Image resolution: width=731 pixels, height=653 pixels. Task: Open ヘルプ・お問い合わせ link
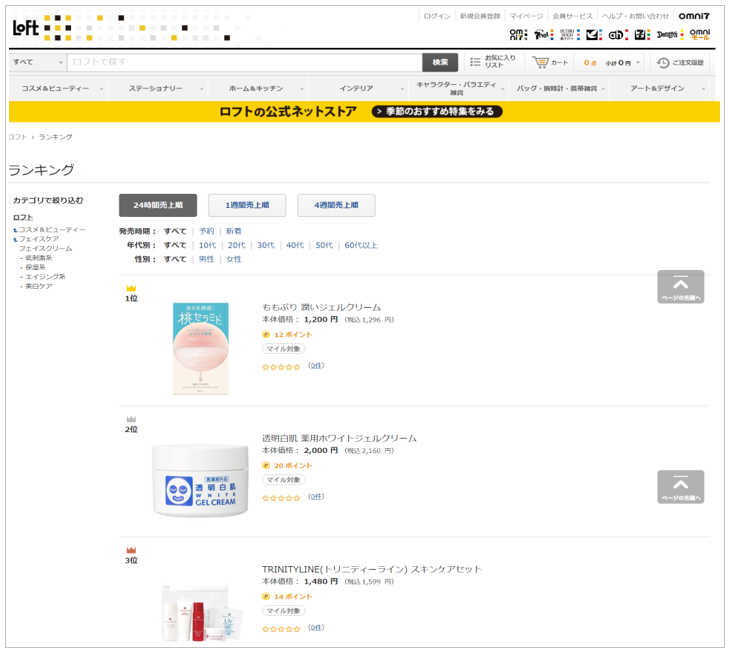(x=635, y=16)
